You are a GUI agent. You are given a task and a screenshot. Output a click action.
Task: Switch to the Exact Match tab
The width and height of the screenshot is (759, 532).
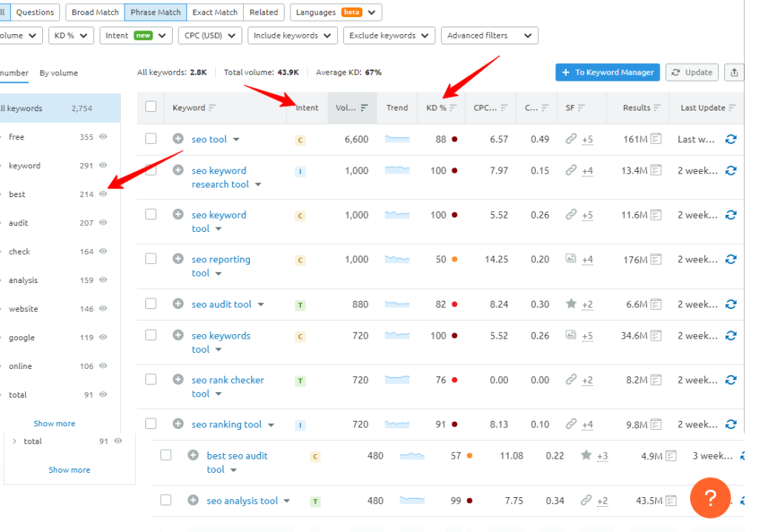pyautogui.click(x=214, y=12)
